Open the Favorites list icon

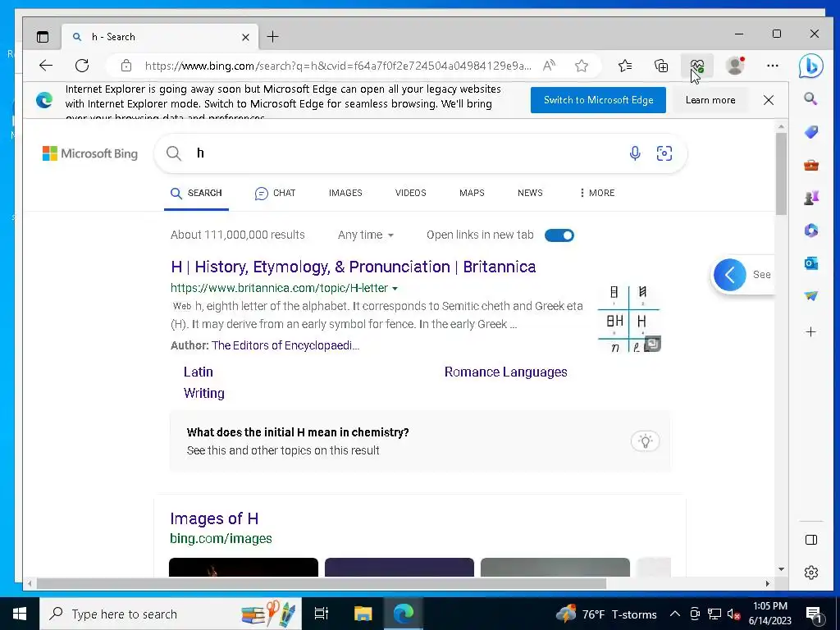[624, 66]
